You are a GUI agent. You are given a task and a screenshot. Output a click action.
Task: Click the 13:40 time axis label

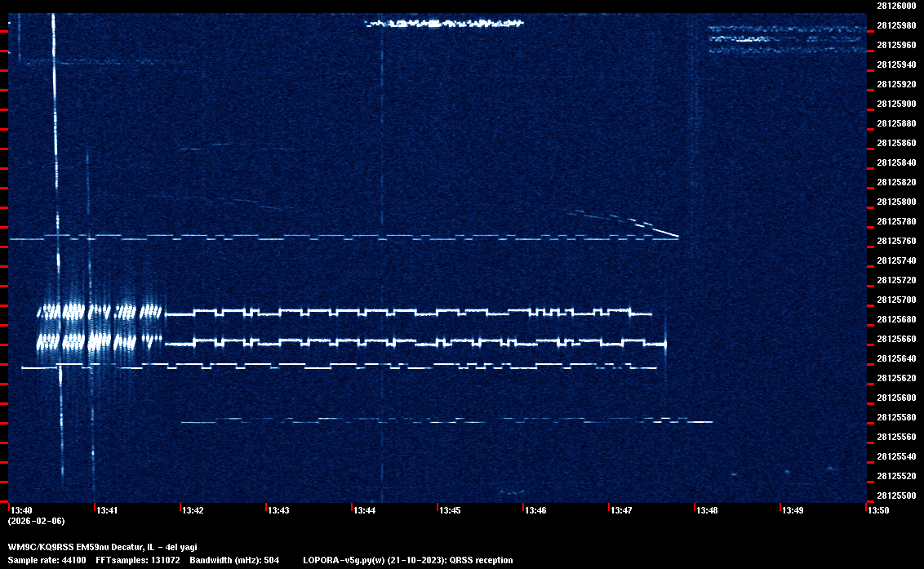point(21,510)
